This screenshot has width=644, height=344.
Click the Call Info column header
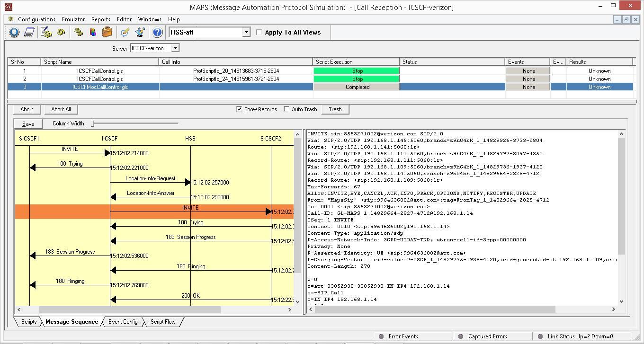(236, 62)
